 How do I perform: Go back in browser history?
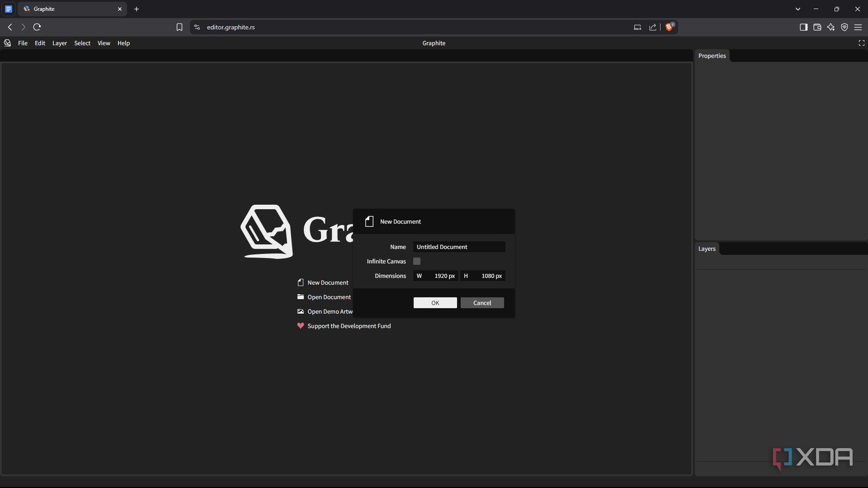click(x=10, y=27)
